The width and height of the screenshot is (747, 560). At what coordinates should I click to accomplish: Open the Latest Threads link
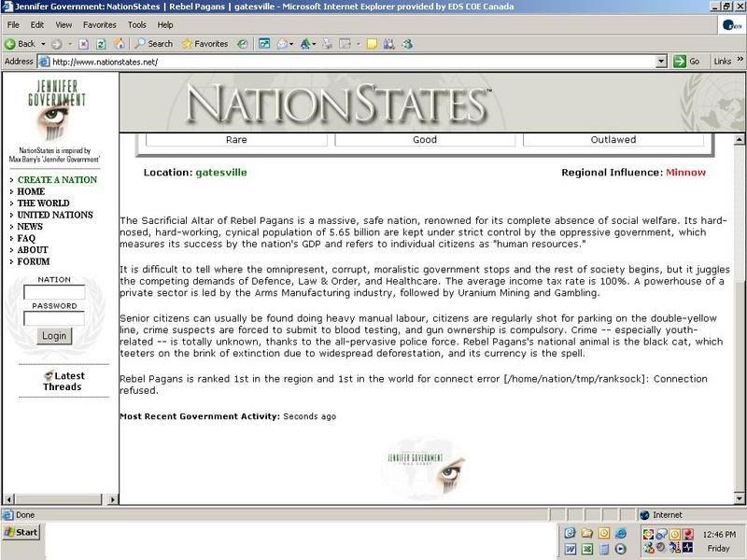click(x=63, y=381)
